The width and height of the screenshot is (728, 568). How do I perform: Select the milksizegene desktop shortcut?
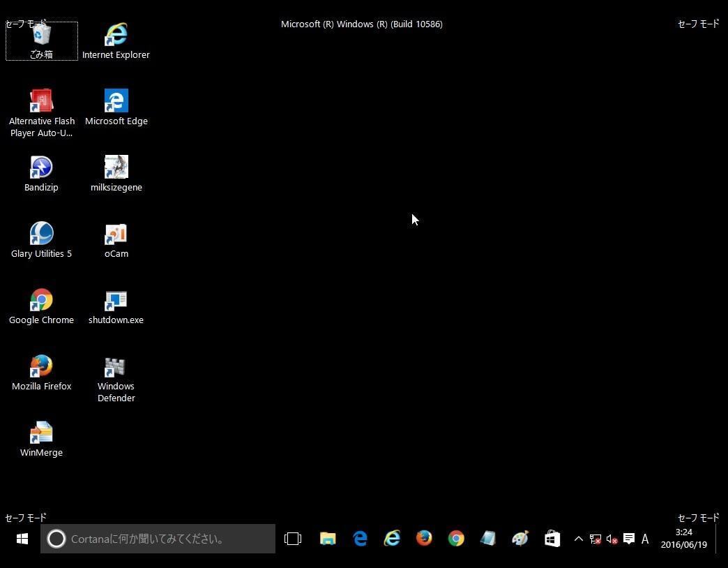pos(116,174)
